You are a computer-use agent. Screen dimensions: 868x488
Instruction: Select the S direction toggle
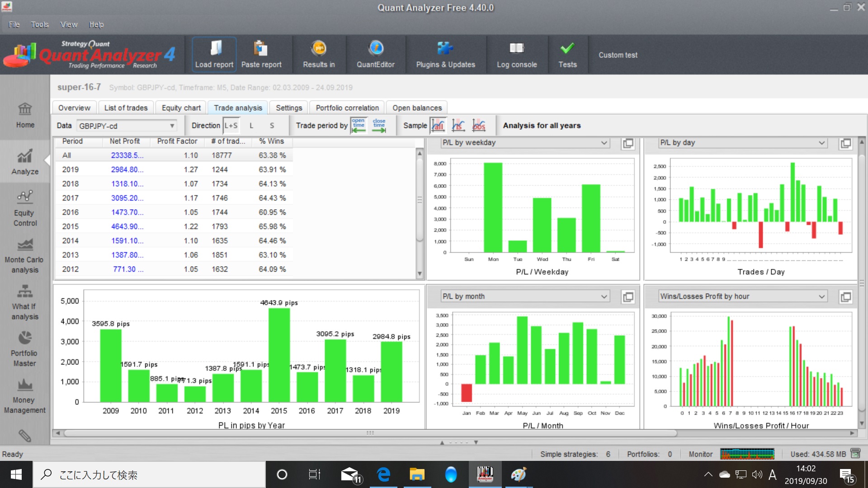272,126
